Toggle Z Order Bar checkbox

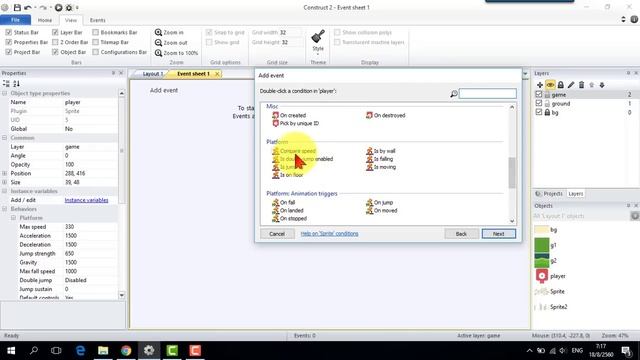(x=55, y=42)
